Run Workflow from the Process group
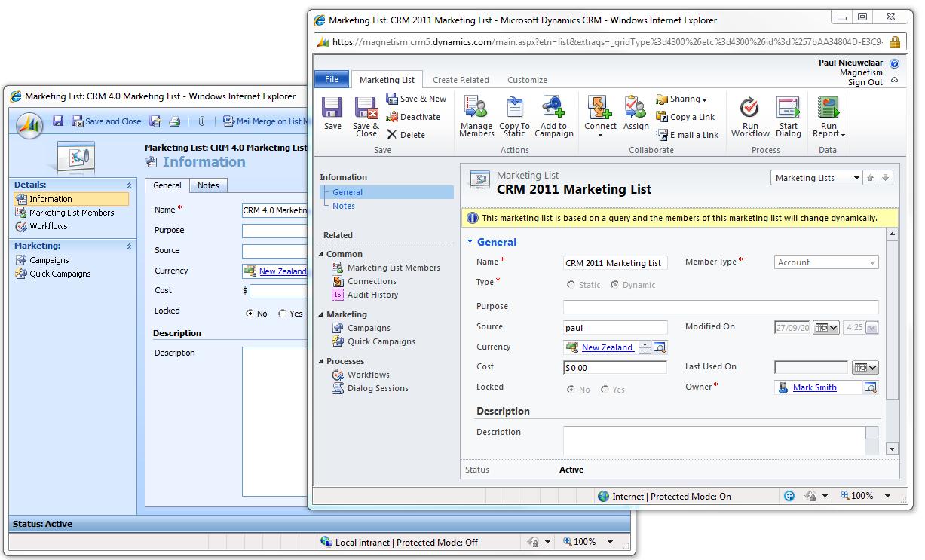This screenshot has width=925, height=560. coord(749,115)
